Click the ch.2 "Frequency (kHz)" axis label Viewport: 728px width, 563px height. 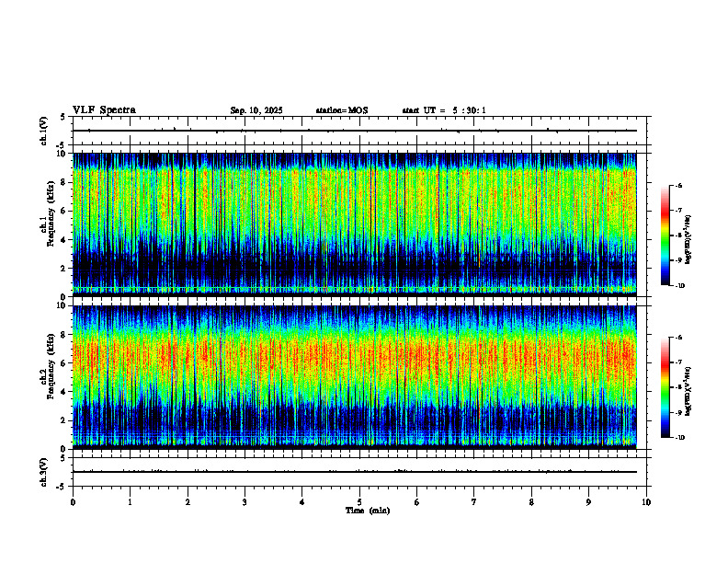pos(51,366)
